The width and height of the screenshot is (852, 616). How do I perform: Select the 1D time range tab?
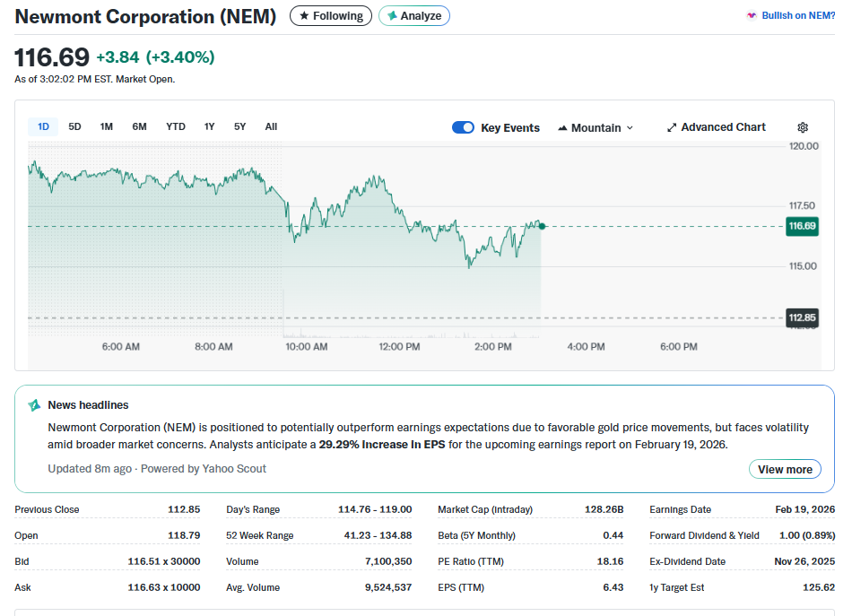[43, 126]
